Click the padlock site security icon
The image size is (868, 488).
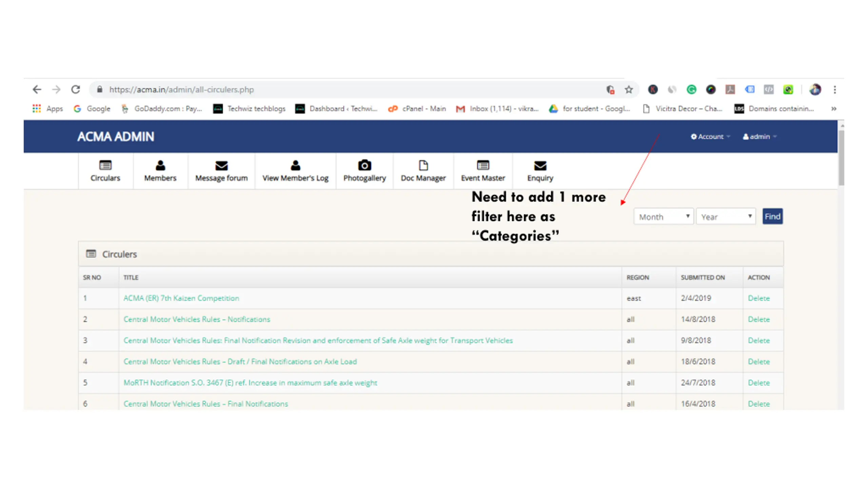(99, 89)
